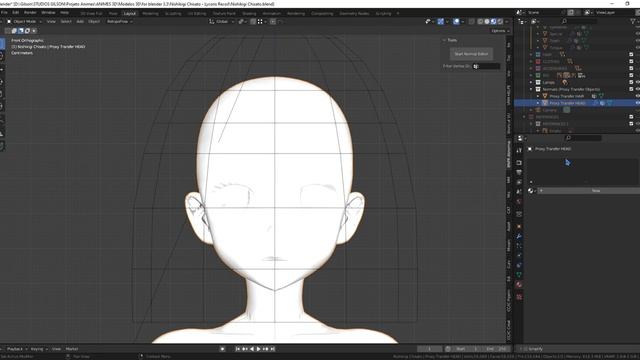Uncheck Normals Proxy Transfer Objects collection checkbox
This screenshot has width=640, height=360.
[631, 89]
